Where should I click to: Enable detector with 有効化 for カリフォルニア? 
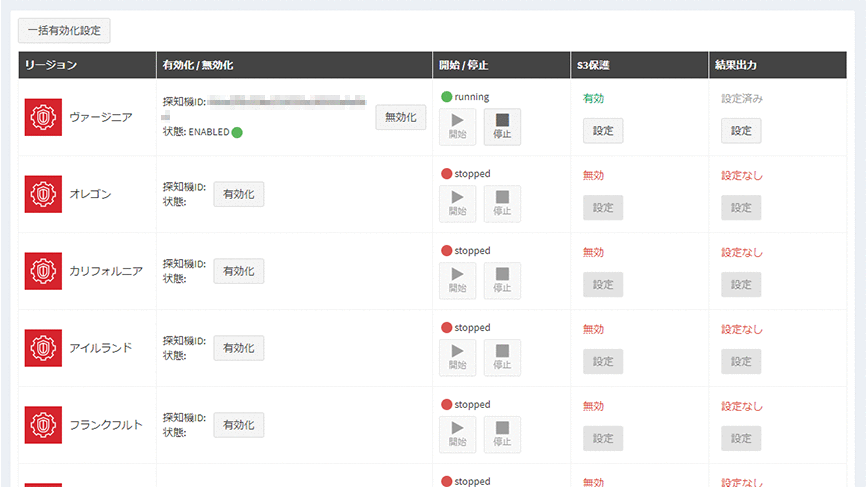239,271
